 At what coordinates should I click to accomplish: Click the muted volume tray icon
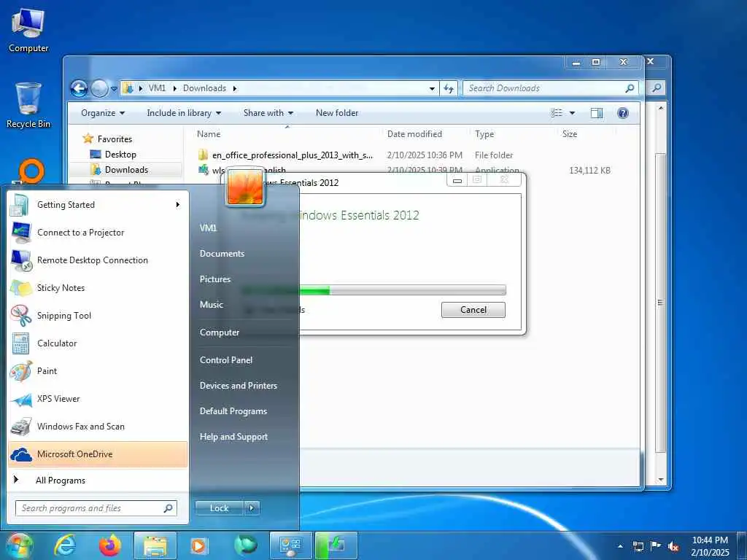click(x=673, y=546)
